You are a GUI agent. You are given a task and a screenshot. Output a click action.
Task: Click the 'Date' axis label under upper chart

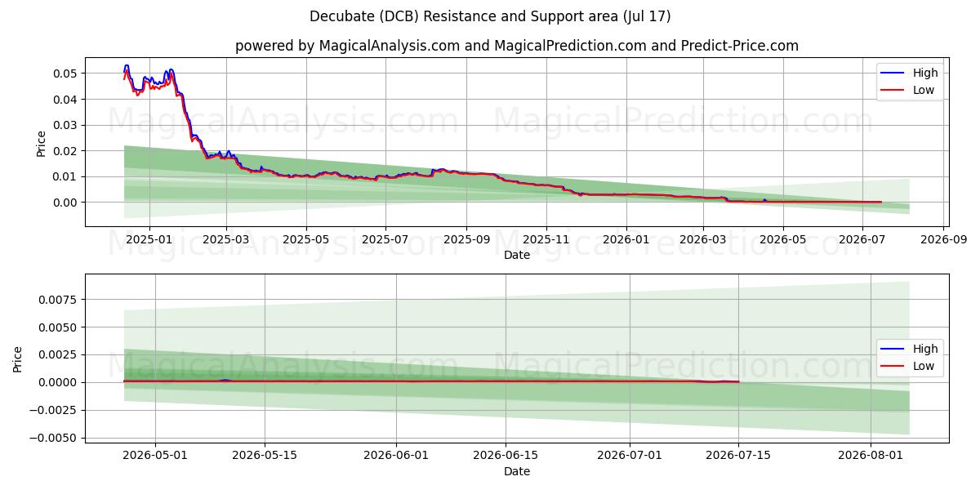click(x=517, y=255)
